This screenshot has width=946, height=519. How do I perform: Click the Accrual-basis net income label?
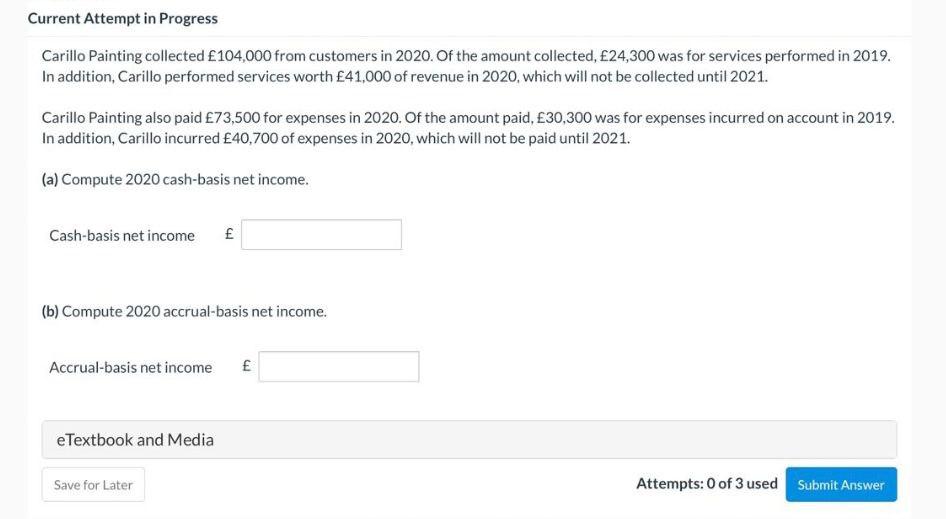[x=131, y=368]
